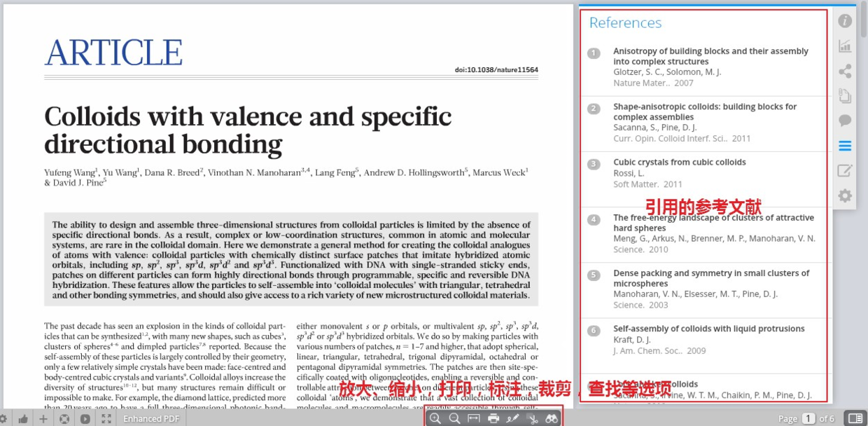Click the share icon in sidebar
Image resolution: width=868 pixels, height=426 pixels.
coord(845,71)
